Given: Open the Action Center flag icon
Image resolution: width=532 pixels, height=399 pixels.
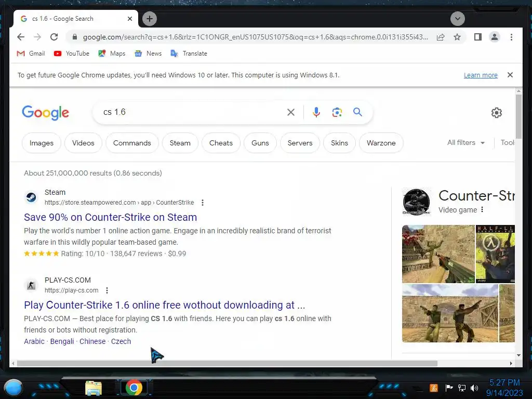Looking at the screenshot, I should 449,388.
